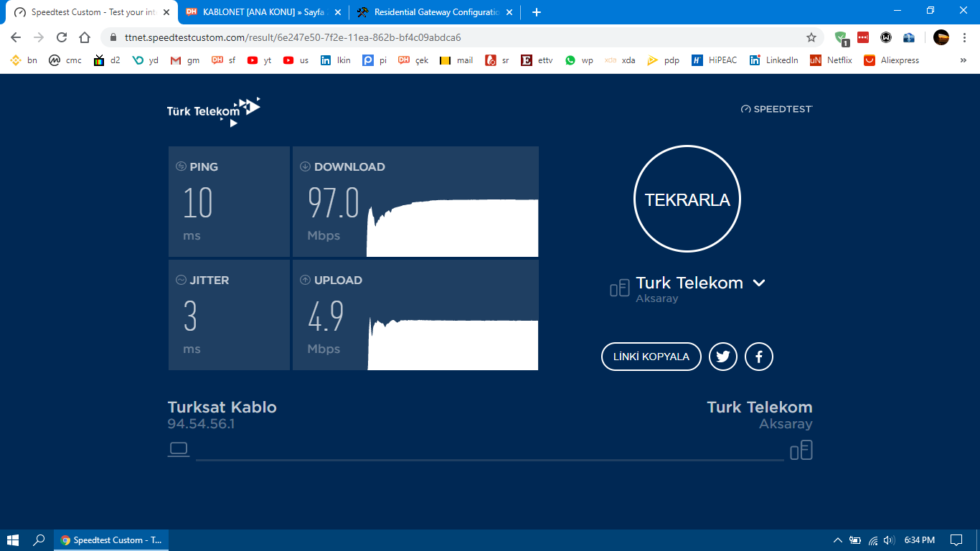The image size is (980, 551).
Task: Click the upload speed graph
Action: point(453,344)
